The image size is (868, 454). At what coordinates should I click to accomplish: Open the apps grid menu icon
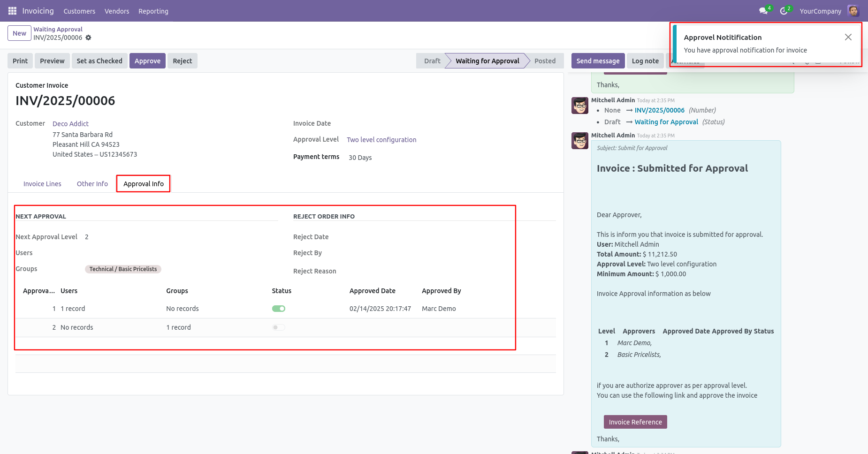click(12, 11)
